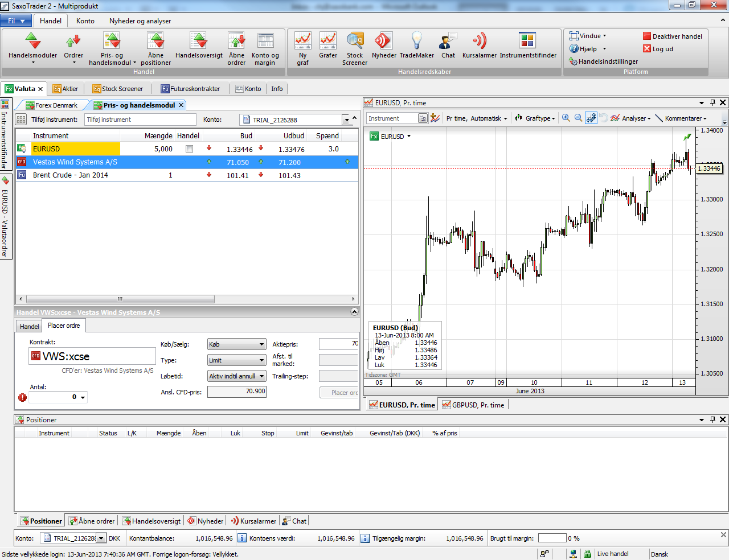The width and height of the screenshot is (729, 560).
Task: Open the Åbne ordrer bottom tab
Action: point(92,521)
